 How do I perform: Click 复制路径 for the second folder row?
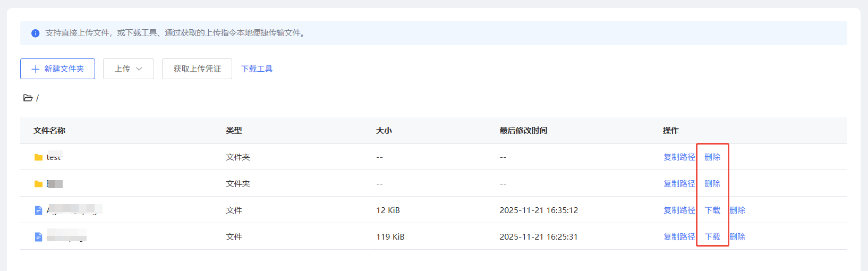tap(679, 184)
